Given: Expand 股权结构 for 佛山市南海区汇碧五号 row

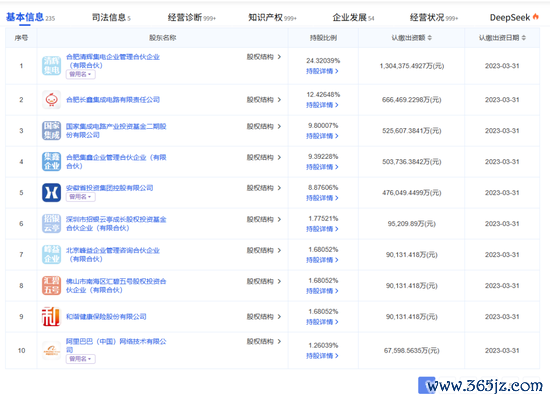Looking at the screenshot, I should pos(264,281).
